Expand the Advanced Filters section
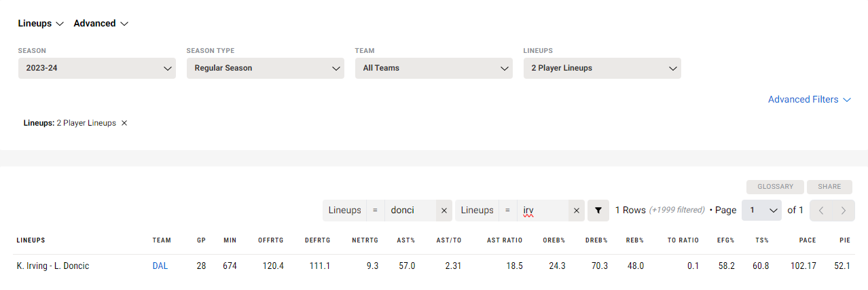 point(810,99)
